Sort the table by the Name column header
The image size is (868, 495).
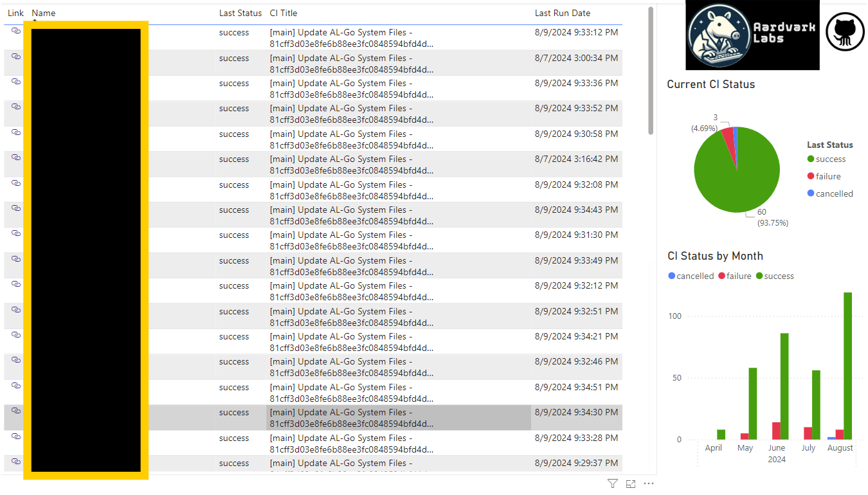[43, 13]
